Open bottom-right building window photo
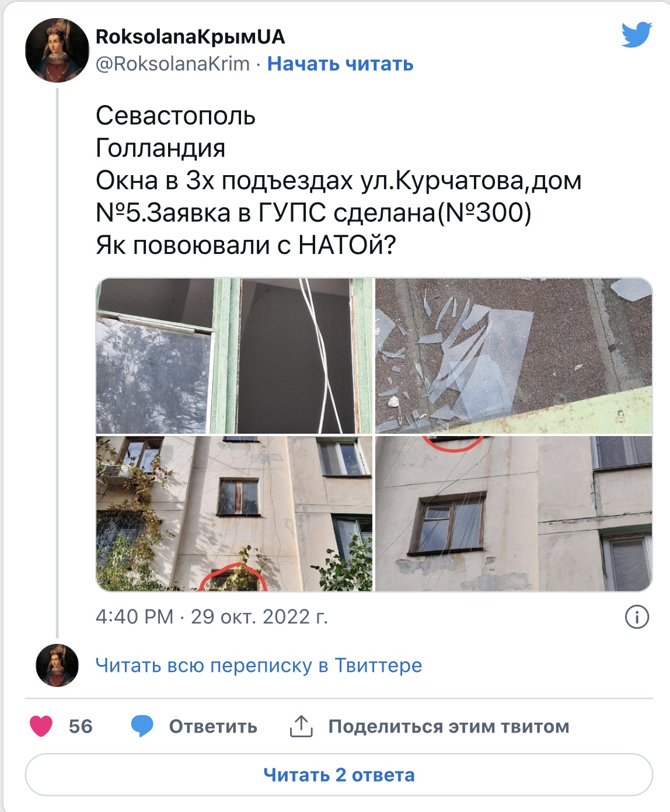 (514, 514)
